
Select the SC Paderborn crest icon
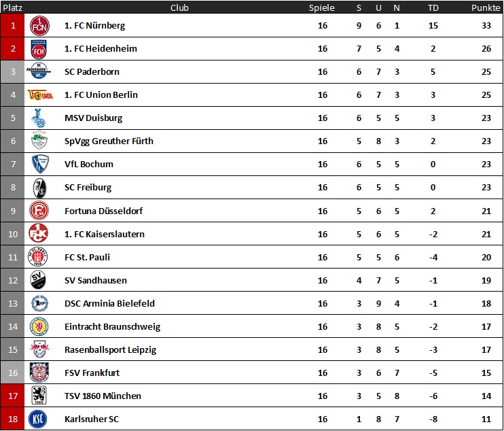(39, 71)
